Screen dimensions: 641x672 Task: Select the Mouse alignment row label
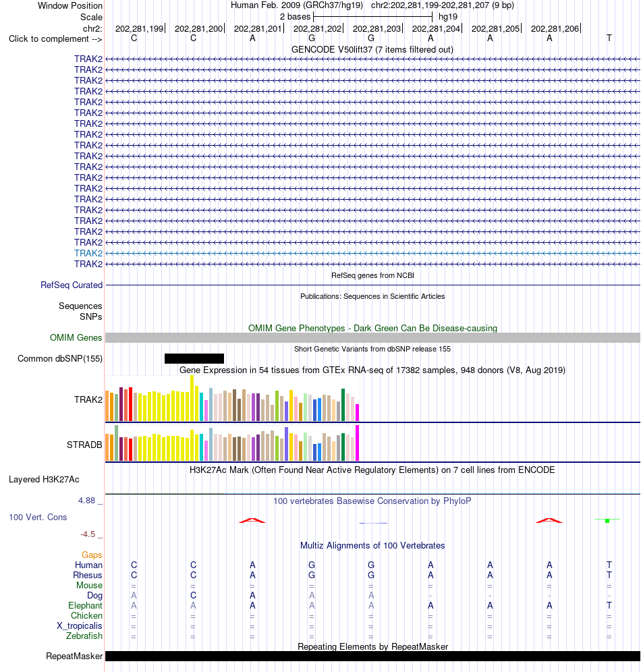coord(90,586)
